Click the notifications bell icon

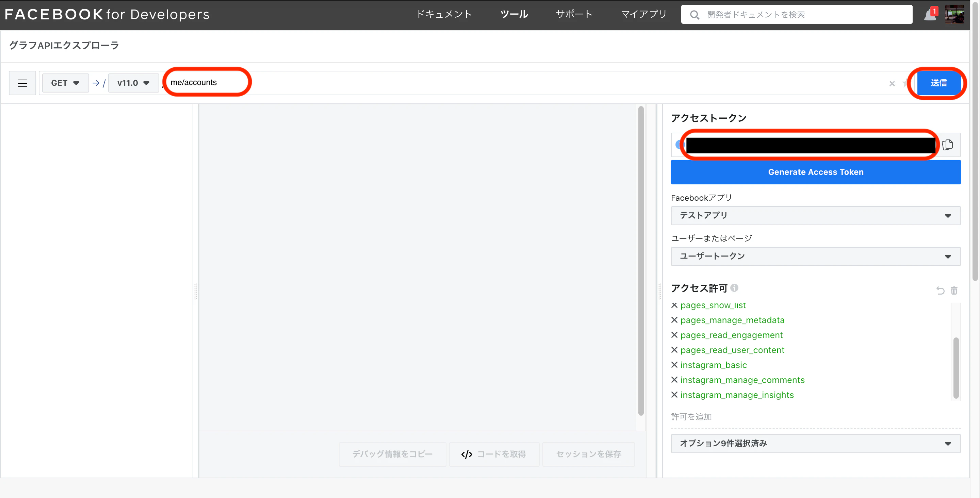click(x=930, y=15)
